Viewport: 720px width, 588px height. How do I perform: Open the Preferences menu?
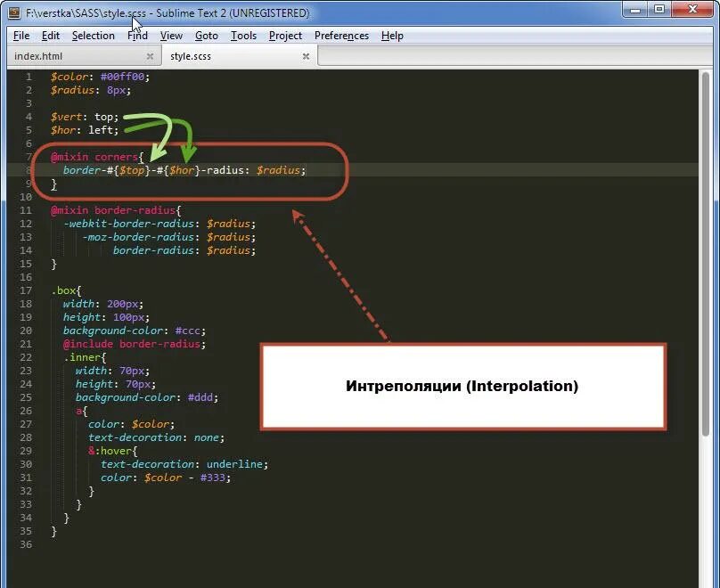click(341, 36)
